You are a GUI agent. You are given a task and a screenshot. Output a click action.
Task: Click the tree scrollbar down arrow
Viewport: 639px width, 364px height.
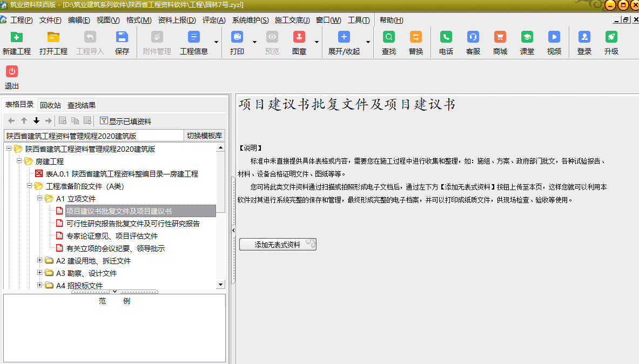220,285
